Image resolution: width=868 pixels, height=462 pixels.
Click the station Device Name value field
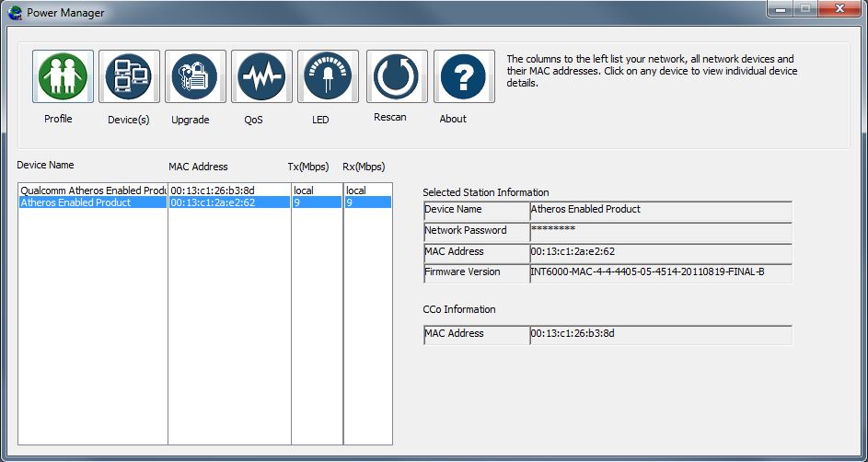pyautogui.click(x=661, y=211)
